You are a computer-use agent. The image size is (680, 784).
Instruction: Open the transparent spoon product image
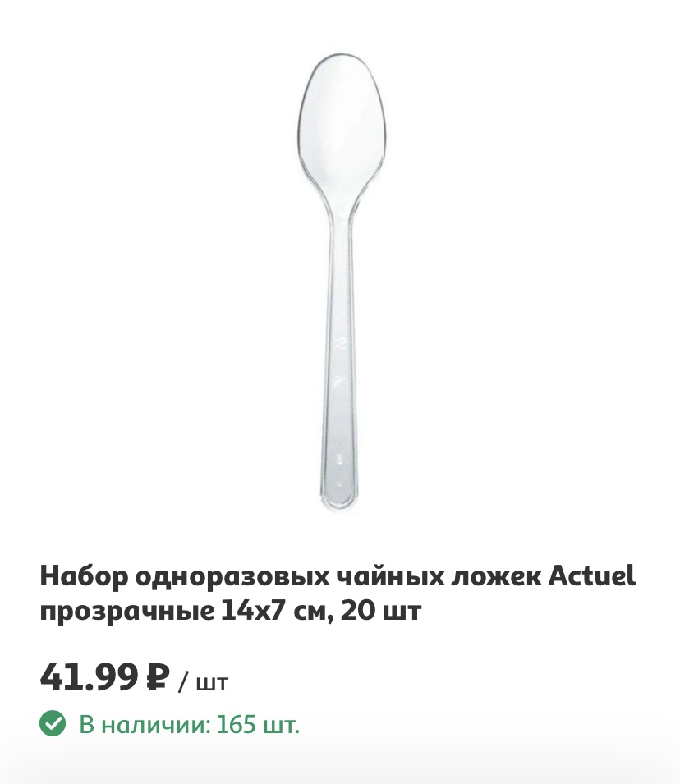pyautogui.click(x=342, y=283)
